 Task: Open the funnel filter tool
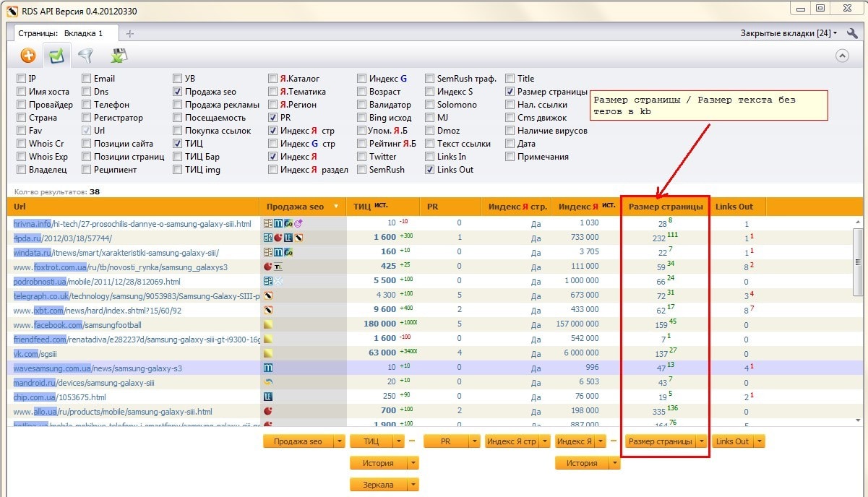click(x=86, y=56)
